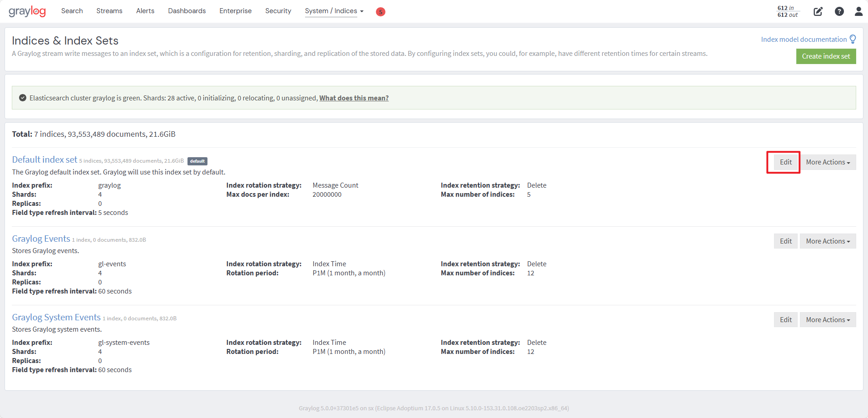
Task: Expand More Actions for Graylog System Events
Action: 828,320
